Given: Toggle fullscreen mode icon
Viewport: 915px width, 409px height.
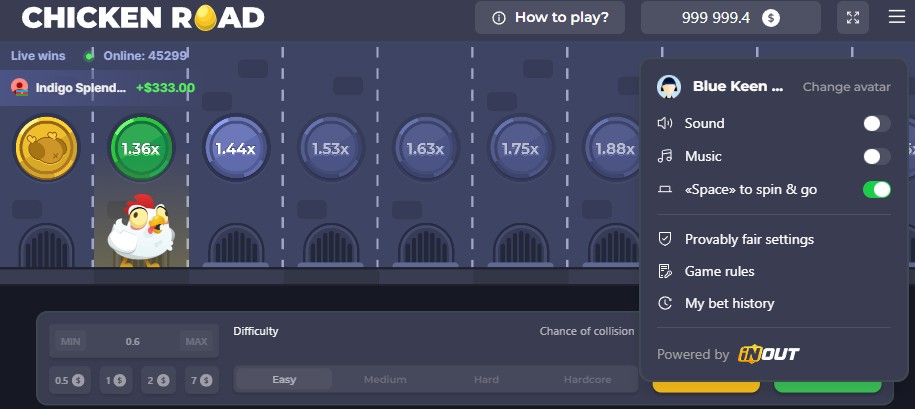Looking at the screenshot, I should (x=853, y=18).
